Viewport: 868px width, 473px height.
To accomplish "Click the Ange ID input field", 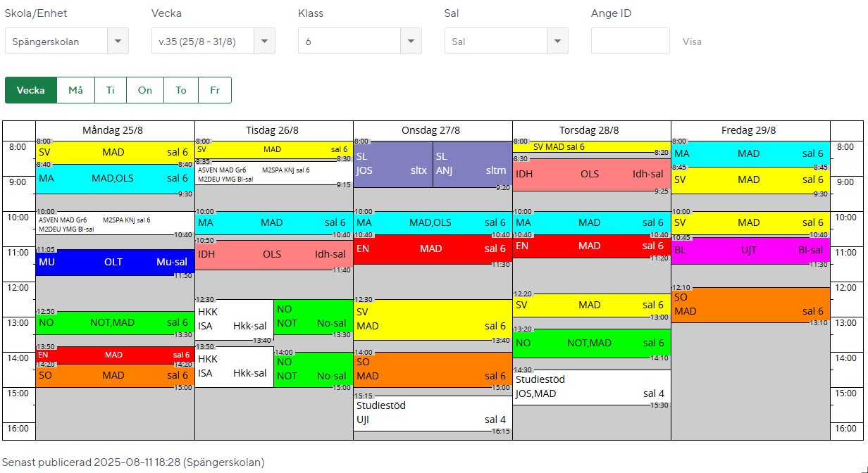I will [630, 42].
